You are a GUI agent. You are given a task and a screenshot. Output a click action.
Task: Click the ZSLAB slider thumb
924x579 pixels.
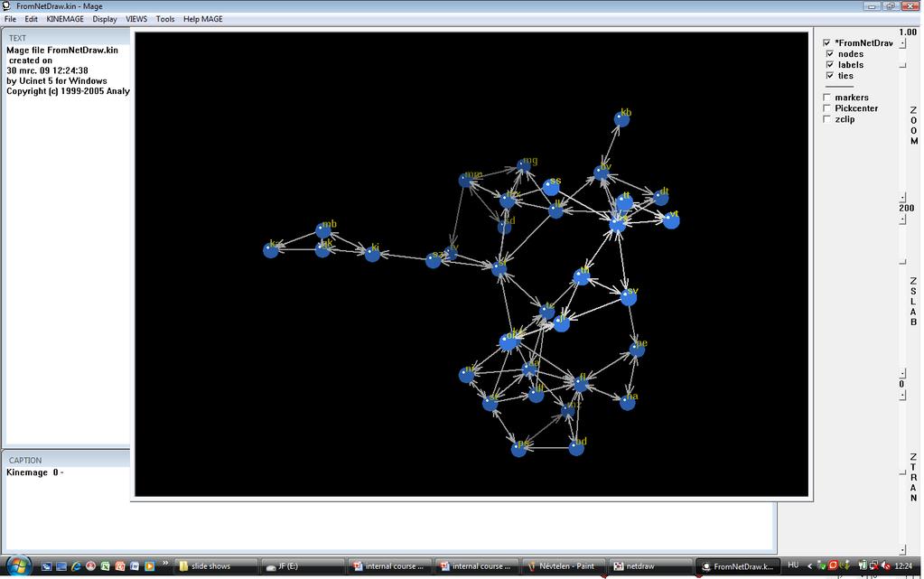(903, 262)
